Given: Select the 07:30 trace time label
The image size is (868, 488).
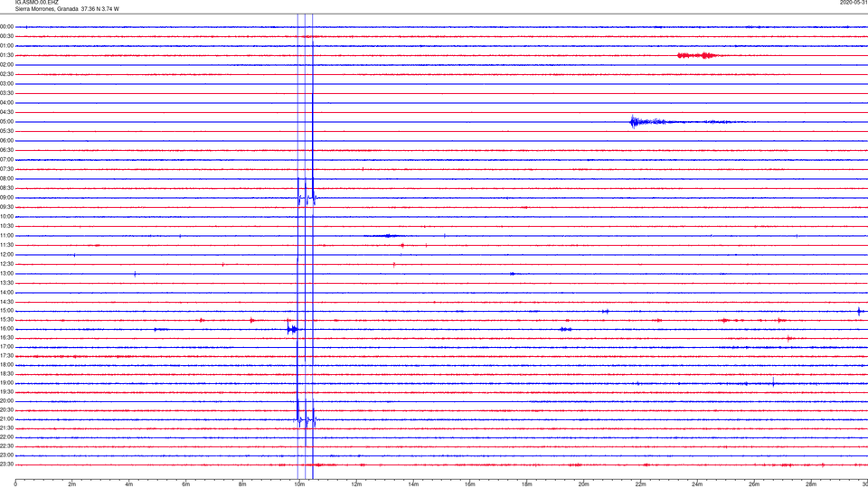Looking at the screenshot, I should coord(6,169).
